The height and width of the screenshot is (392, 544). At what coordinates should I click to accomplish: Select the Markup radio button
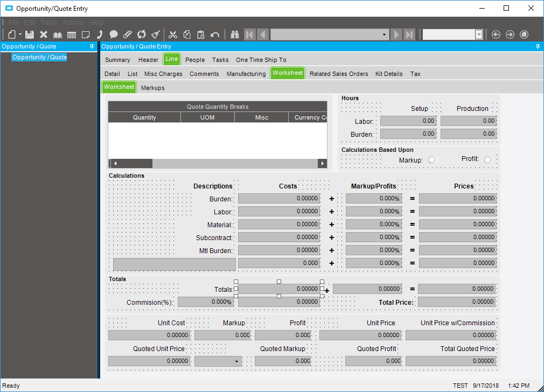click(x=431, y=160)
